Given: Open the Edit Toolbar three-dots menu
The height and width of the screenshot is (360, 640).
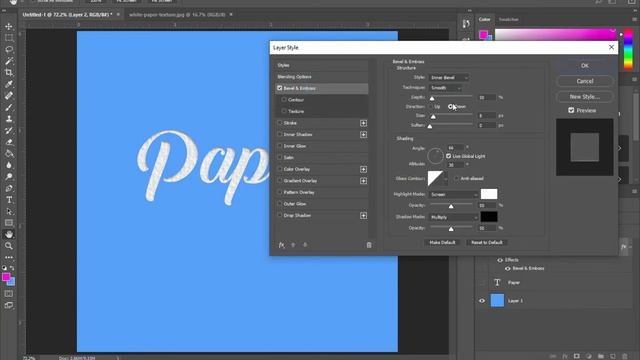Looking at the screenshot, I should click(9, 258).
